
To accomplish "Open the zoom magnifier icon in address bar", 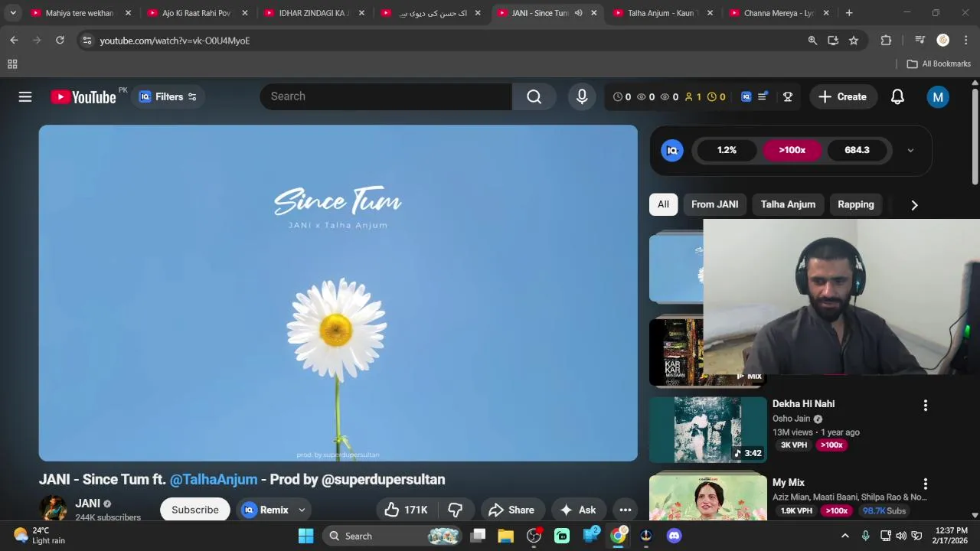I will [812, 41].
